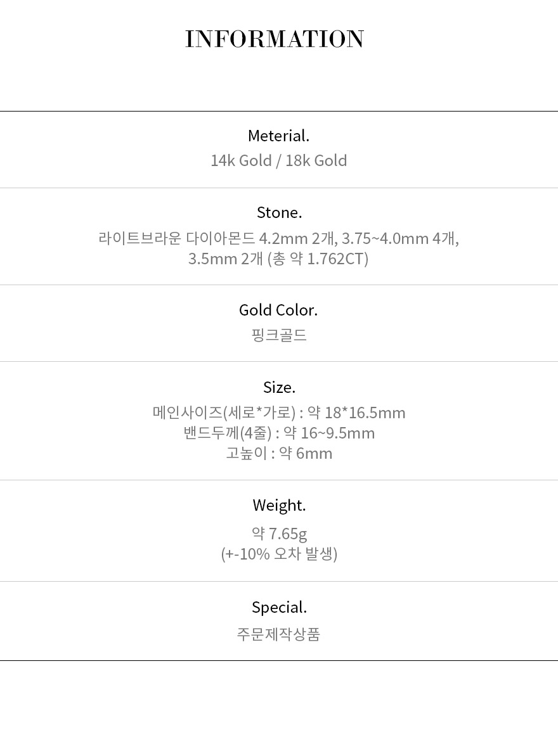Viewport: 558px width, 756px height.
Task: Click the 밴드두께(4줄) measurement line
Action: 279,433
